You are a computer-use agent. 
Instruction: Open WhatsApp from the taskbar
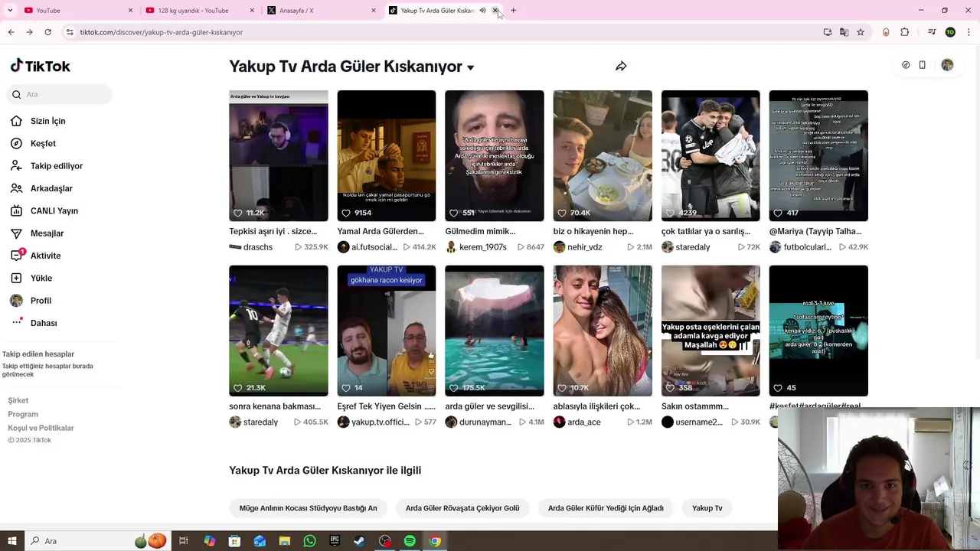coord(309,541)
